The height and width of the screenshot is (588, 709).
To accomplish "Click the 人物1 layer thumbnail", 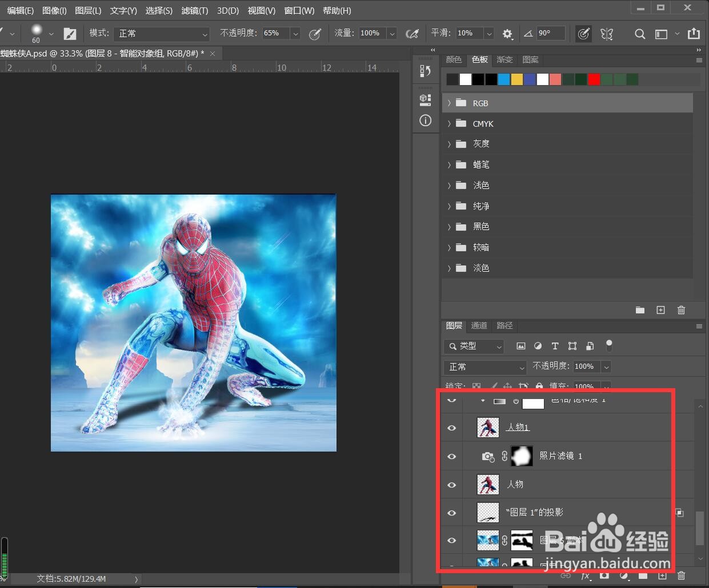I will tap(488, 428).
